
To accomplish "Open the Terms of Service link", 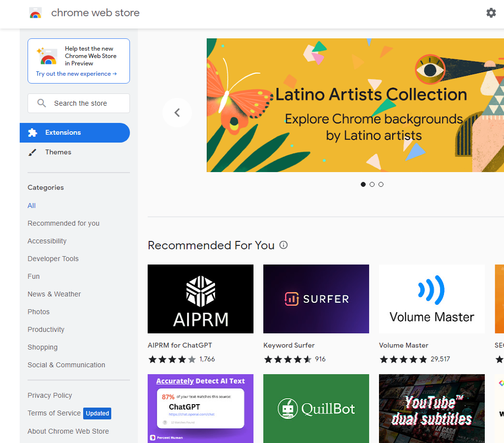I will click(54, 413).
